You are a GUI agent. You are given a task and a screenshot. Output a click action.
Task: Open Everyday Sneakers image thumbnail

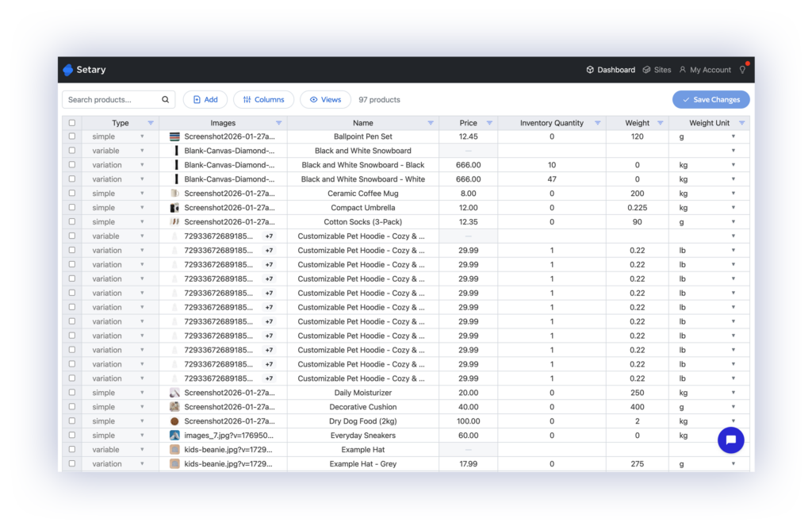[174, 436]
